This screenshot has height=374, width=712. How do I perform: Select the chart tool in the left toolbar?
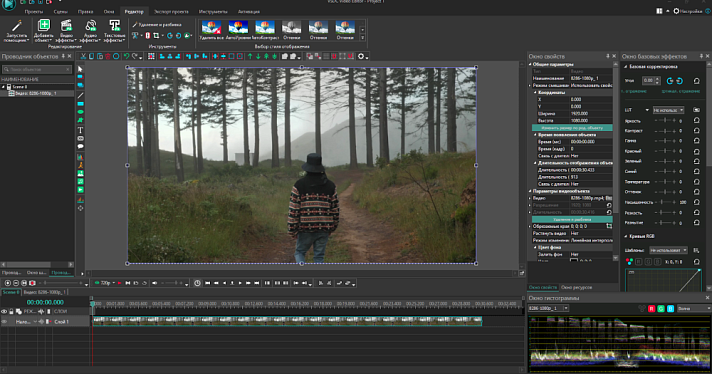[x=80, y=157]
